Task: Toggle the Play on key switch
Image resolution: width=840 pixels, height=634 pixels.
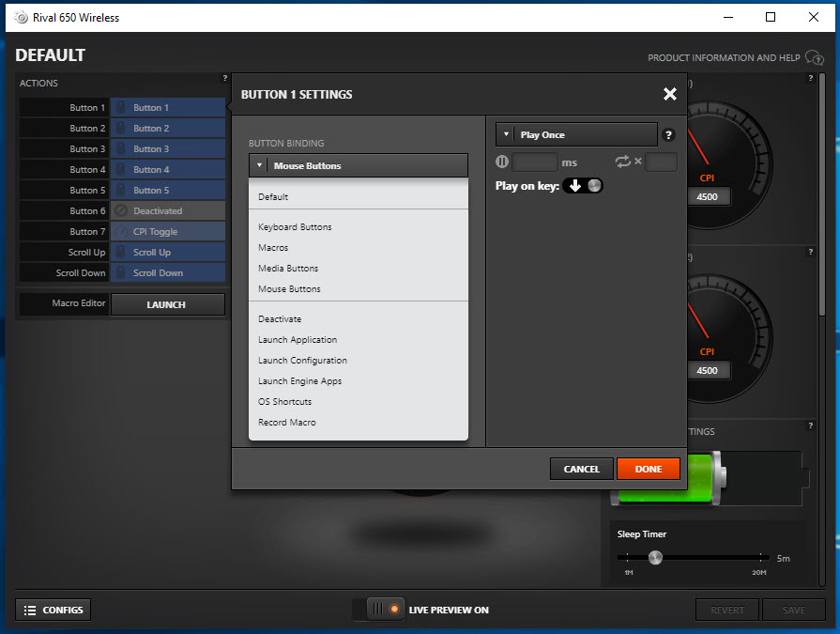Action: click(583, 186)
